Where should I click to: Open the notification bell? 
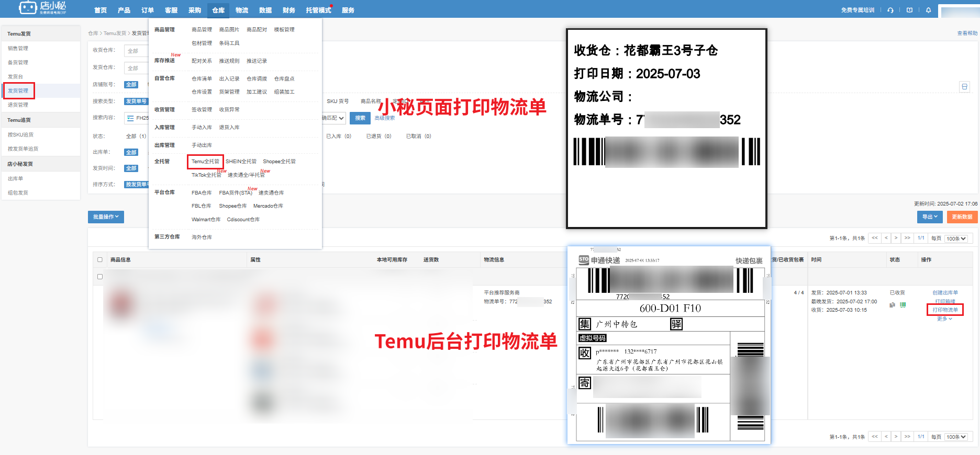click(929, 10)
